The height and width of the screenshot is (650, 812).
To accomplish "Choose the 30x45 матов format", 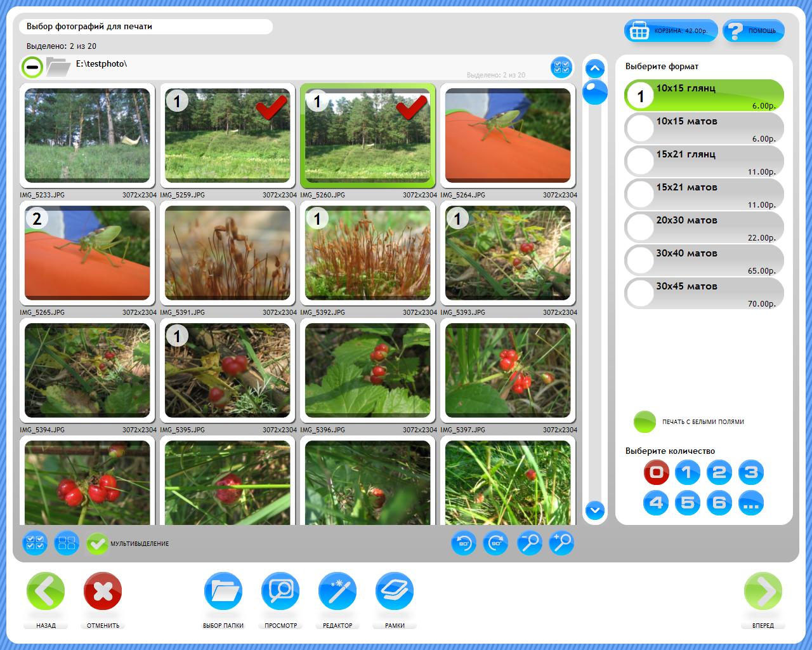I will (x=704, y=294).
